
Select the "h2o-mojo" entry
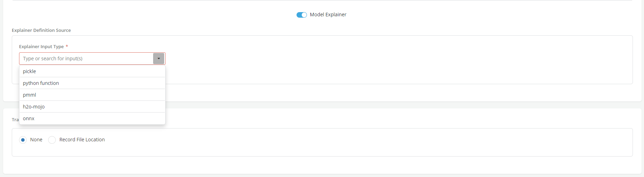34,107
